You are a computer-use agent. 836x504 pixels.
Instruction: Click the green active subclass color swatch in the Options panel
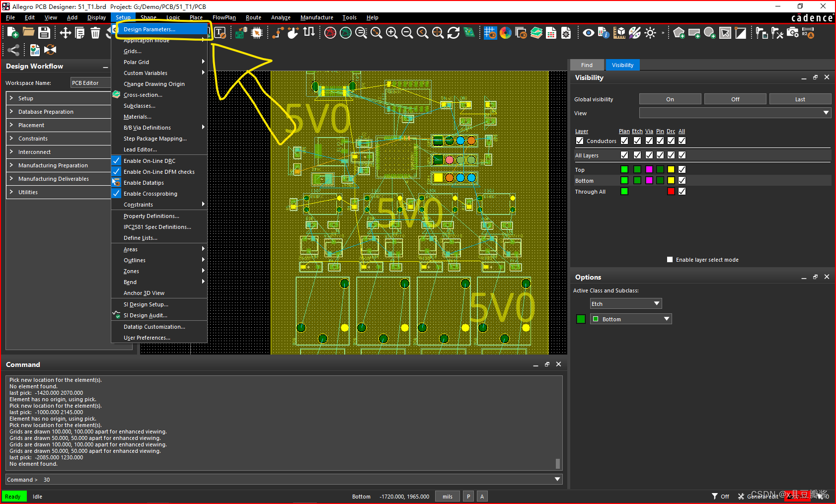pos(581,319)
